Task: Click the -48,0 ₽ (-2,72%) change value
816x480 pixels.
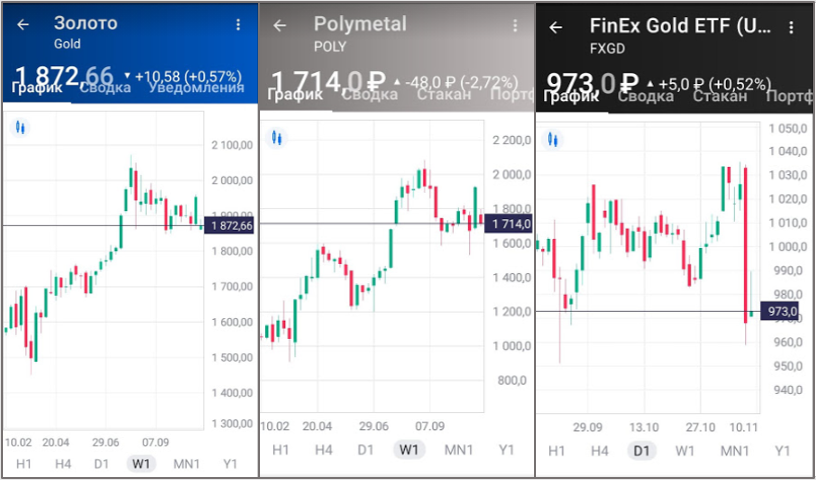Action: (x=461, y=82)
